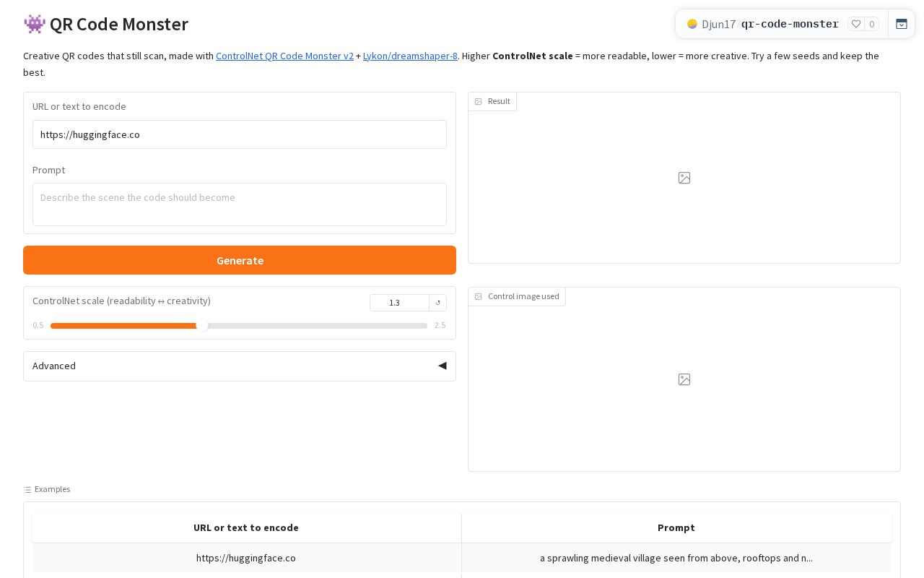This screenshot has height=578, width=924.
Task: Click the Result panel image placeholder icon
Action: pyautogui.click(x=684, y=178)
